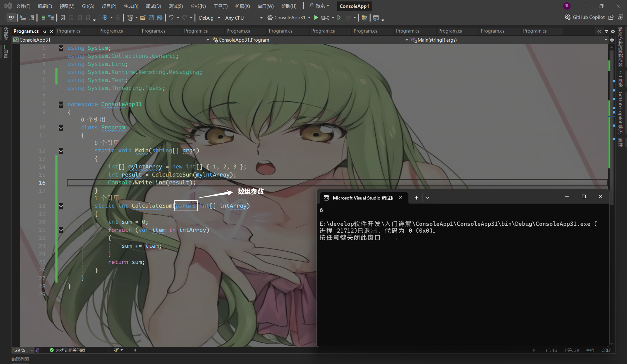The image size is (627, 364).
Task: Open the Git 更改 side tab
Action: tap(620, 79)
